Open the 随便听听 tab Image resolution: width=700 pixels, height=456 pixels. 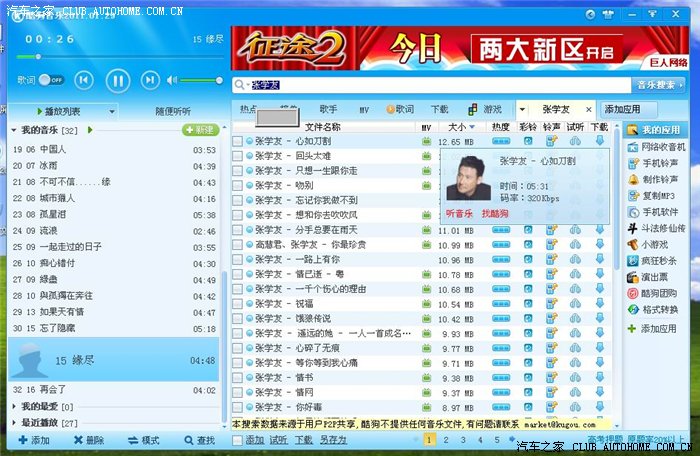[x=172, y=111]
